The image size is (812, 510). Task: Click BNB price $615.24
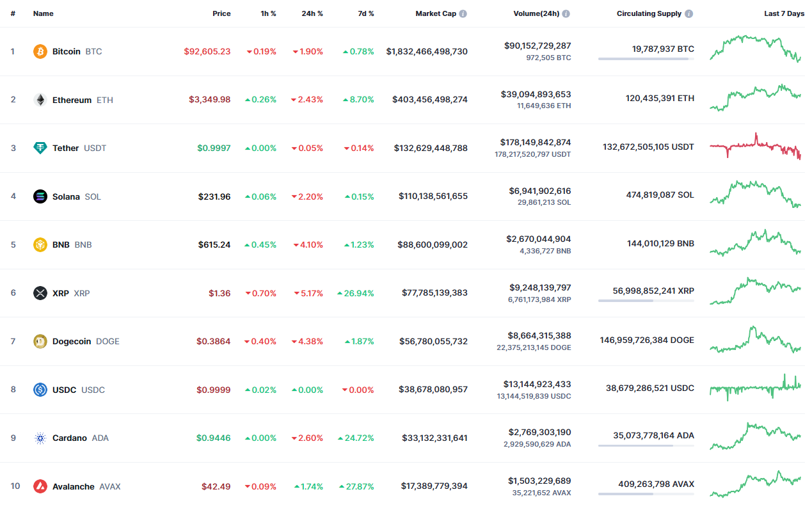214,244
